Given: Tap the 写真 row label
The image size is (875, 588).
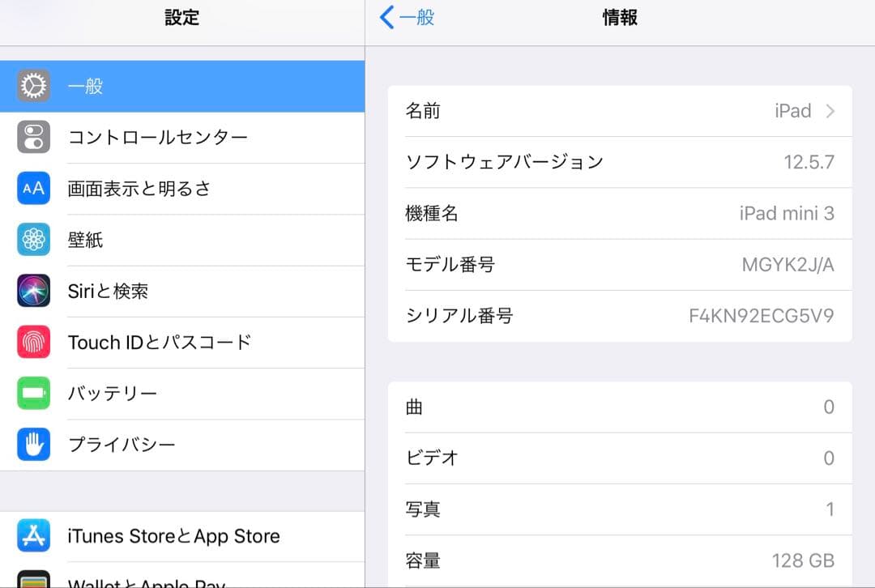Looking at the screenshot, I should [x=423, y=509].
